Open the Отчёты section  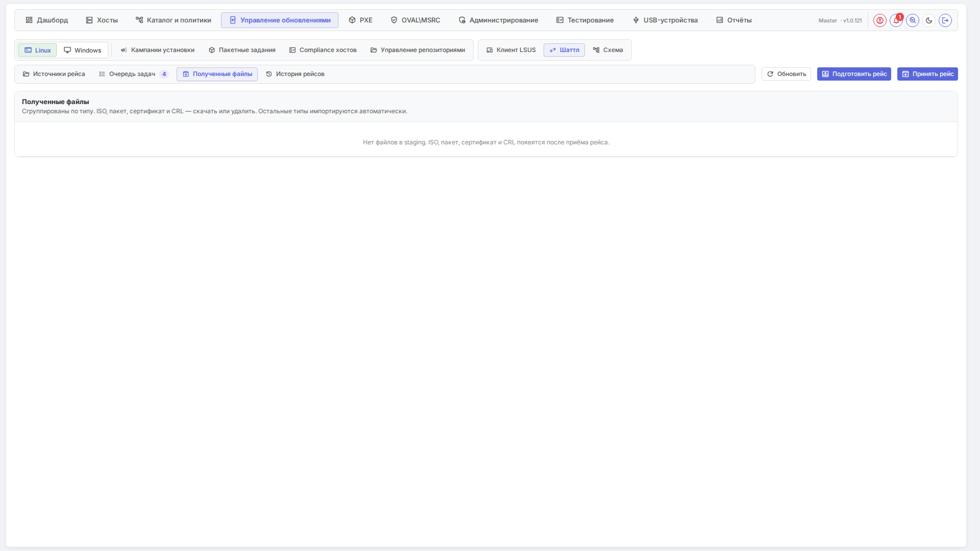click(x=734, y=20)
